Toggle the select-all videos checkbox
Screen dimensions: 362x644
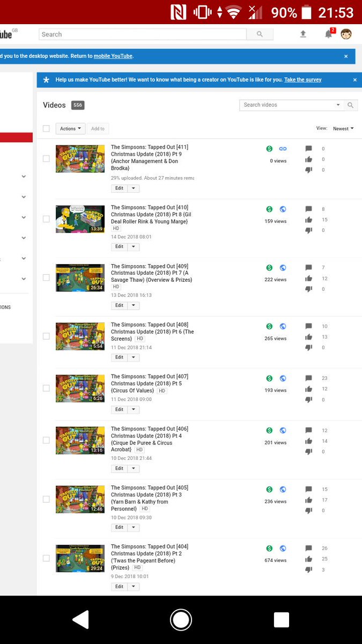[x=46, y=129]
